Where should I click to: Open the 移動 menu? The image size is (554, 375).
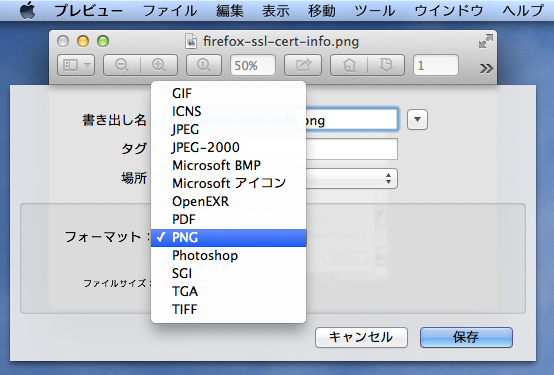click(322, 11)
